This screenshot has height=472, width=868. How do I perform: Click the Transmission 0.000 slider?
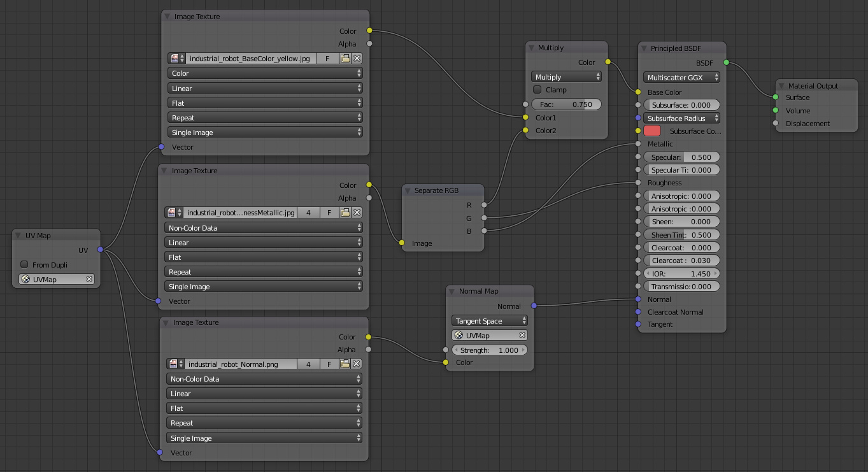682,287
